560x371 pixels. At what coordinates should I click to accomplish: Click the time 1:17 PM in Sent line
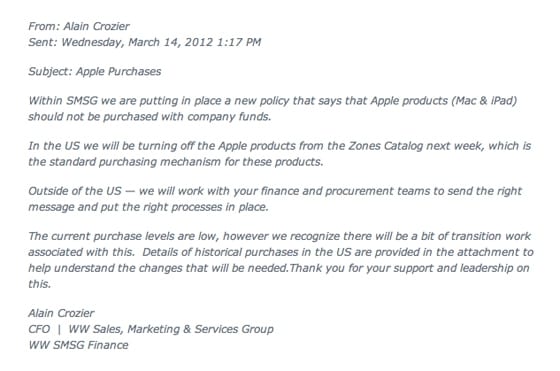(239, 42)
